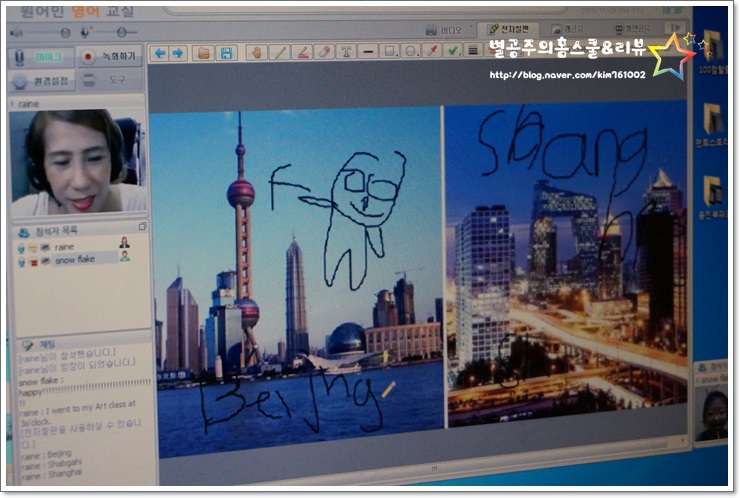
Task: Click the 채팅 chat panel header
Action: click(x=83, y=344)
